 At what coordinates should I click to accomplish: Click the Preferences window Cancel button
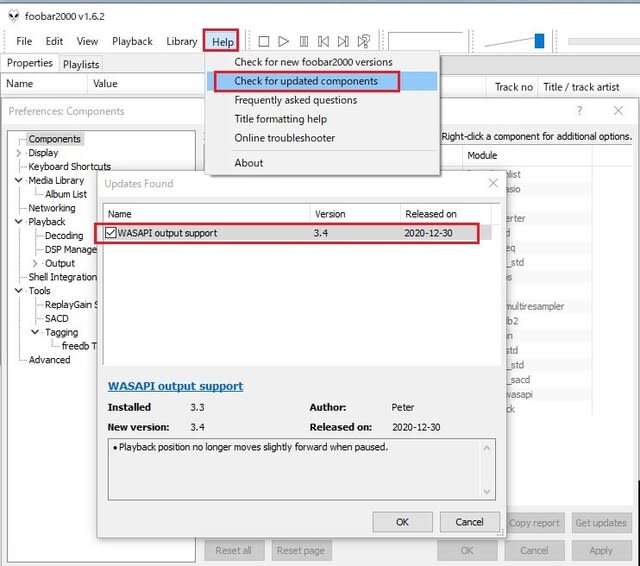coord(534,551)
